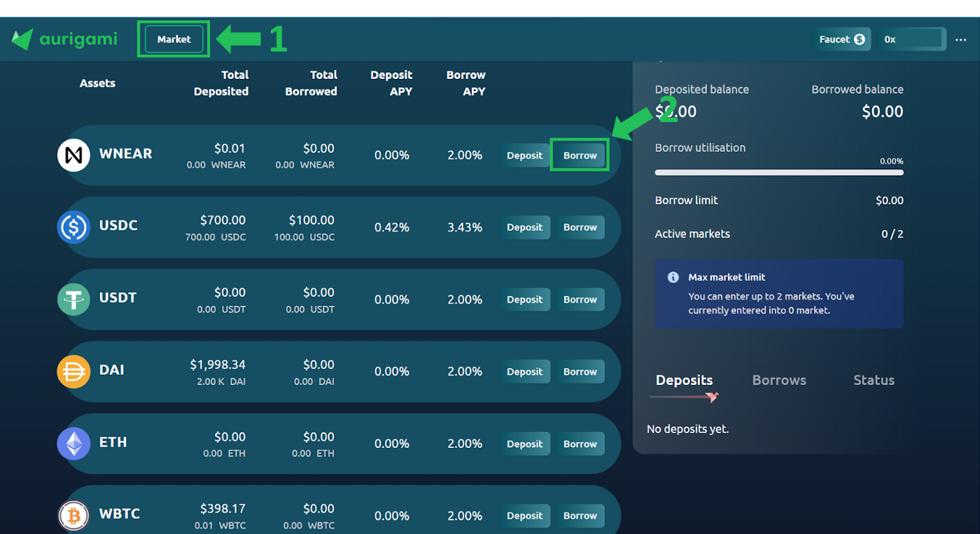Click the Max market limit heading
The image size is (980, 534).
(727, 277)
